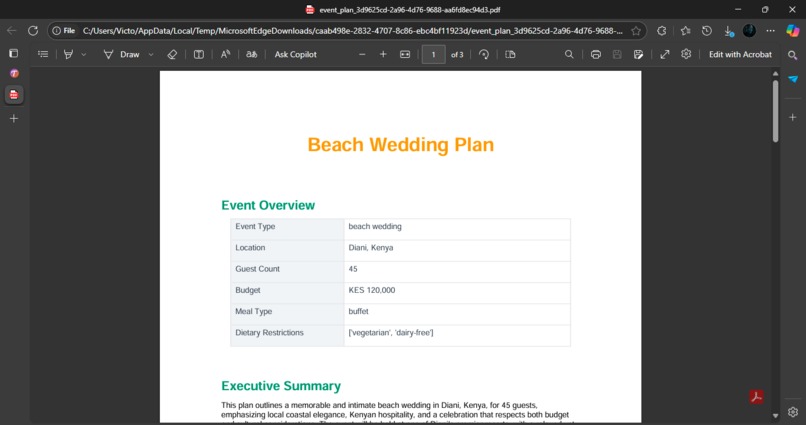Select the Highlight tool
This screenshot has height=425, width=806.
point(68,54)
